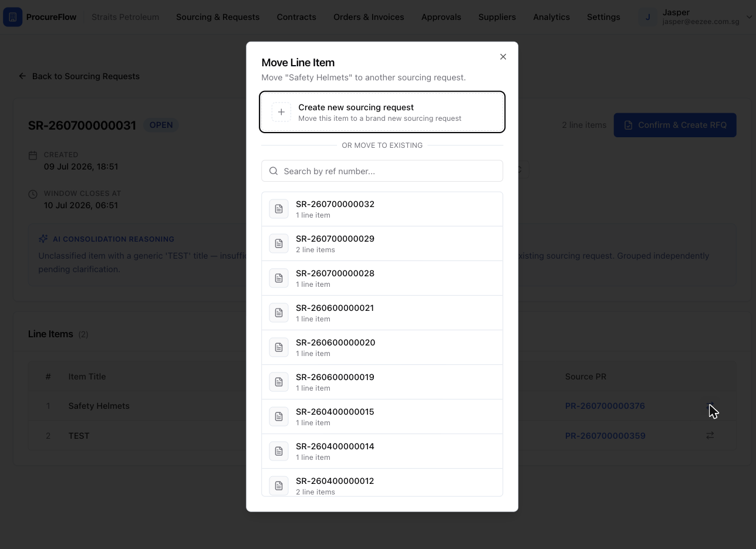Click the Item Title column header

(87, 377)
